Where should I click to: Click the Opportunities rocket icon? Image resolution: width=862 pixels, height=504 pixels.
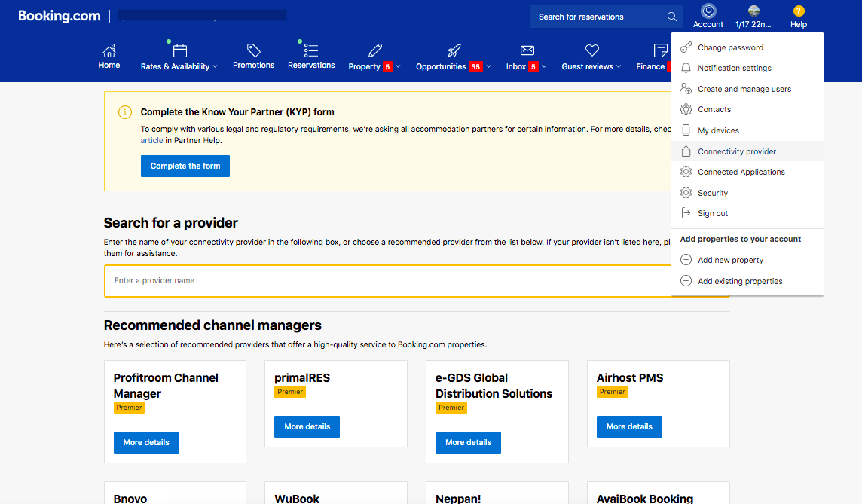(454, 50)
